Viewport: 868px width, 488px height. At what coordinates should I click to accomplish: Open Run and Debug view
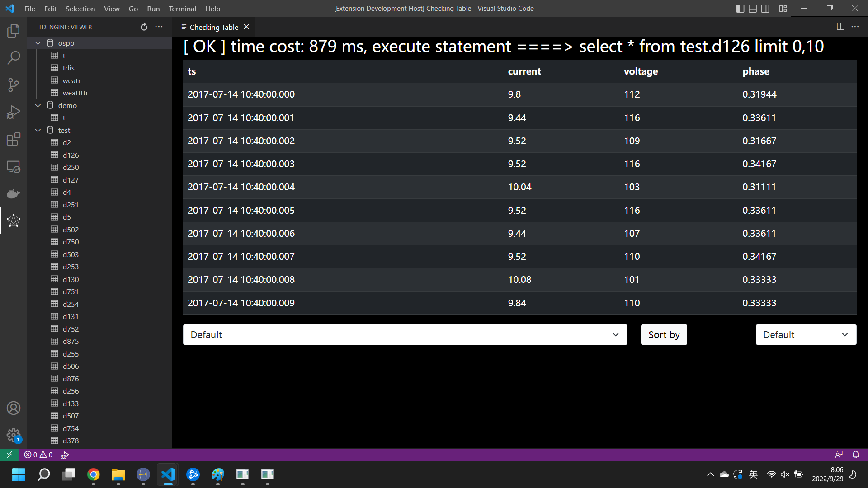(14, 112)
